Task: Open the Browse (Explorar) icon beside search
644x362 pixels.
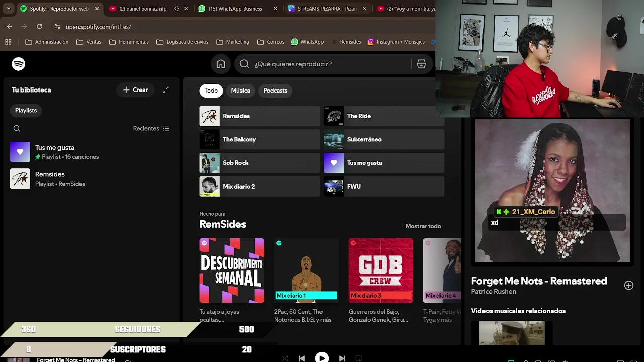Action: coord(421,64)
